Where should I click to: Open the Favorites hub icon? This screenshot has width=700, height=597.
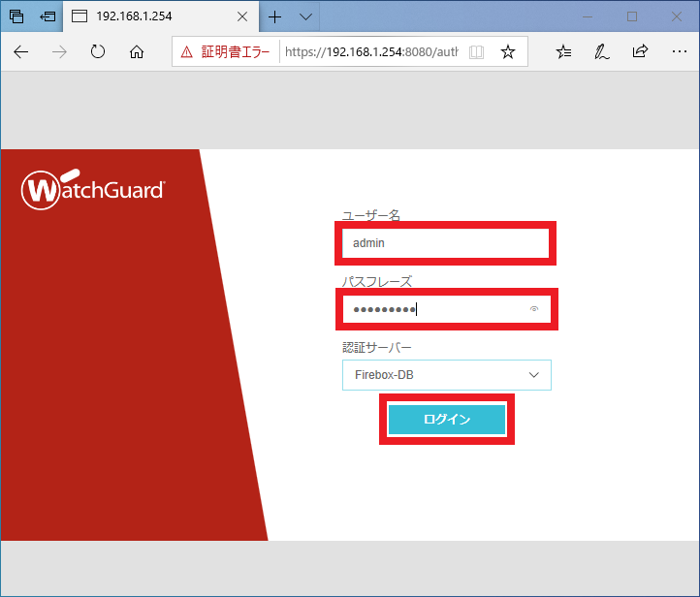pyautogui.click(x=563, y=51)
